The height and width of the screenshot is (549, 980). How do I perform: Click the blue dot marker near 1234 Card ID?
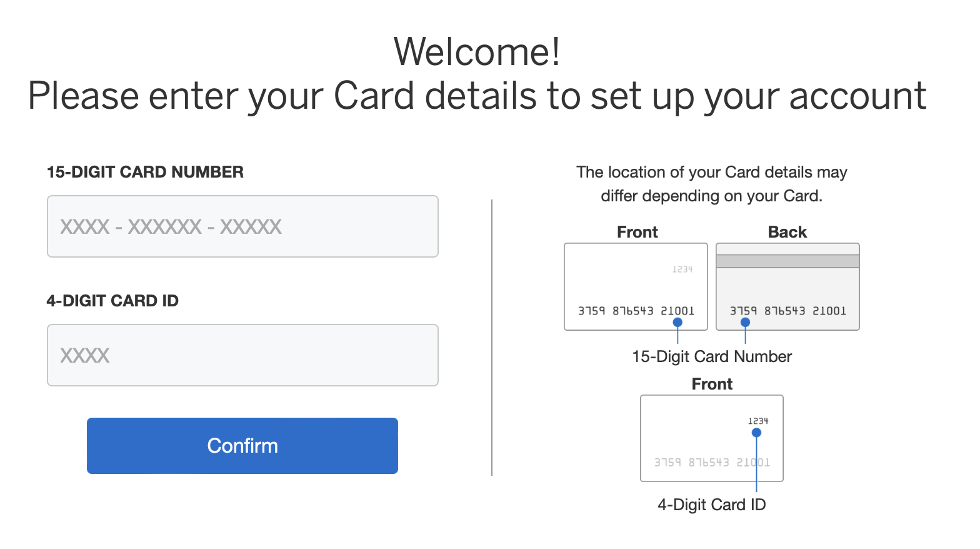click(x=756, y=431)
